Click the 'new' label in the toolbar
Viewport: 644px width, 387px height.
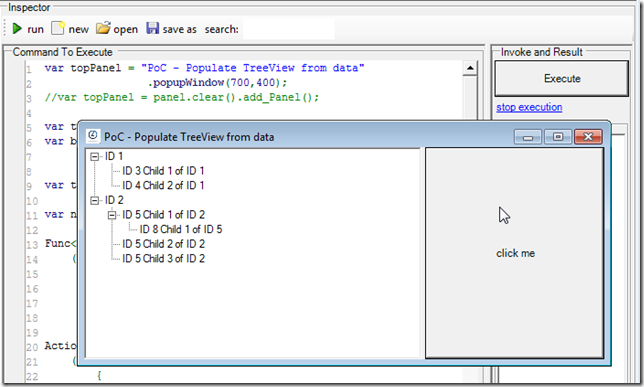(78, 30)
